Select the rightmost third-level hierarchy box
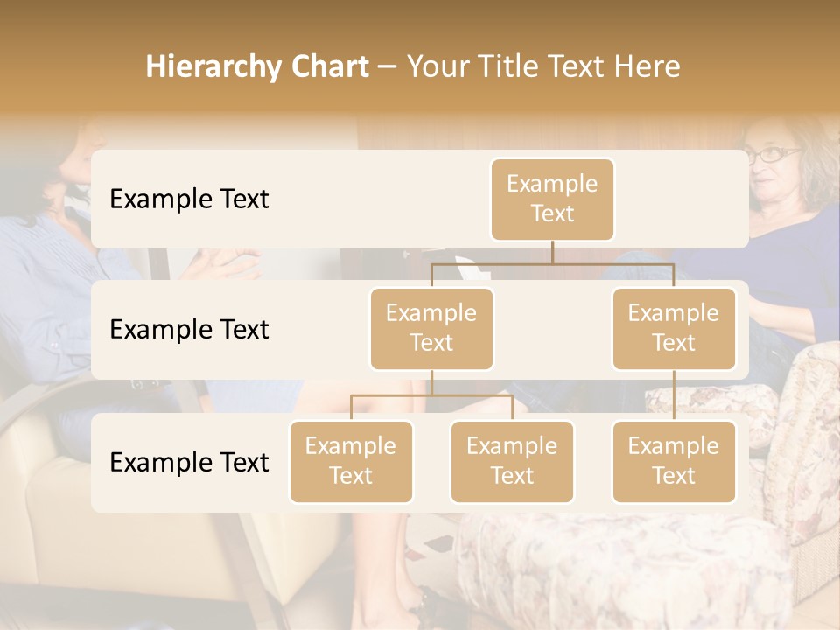This screenshot has width=840, height=630. (x=674, y=461)
